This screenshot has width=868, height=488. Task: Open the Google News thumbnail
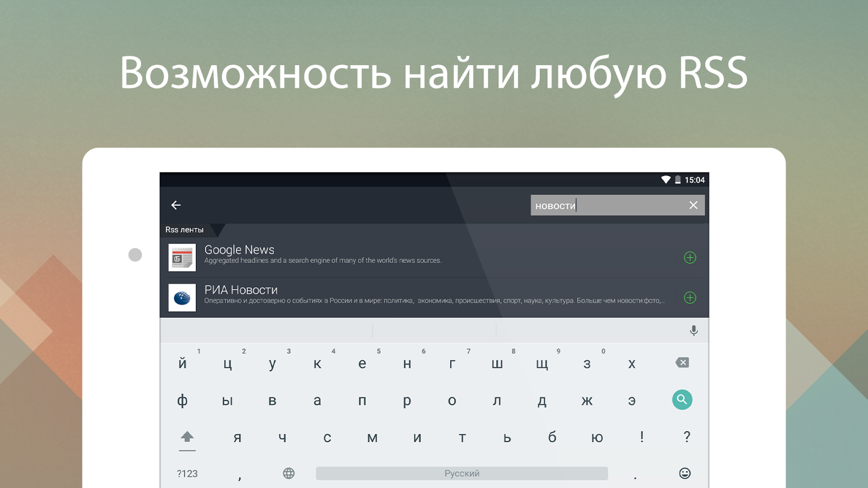coord(182,258)
